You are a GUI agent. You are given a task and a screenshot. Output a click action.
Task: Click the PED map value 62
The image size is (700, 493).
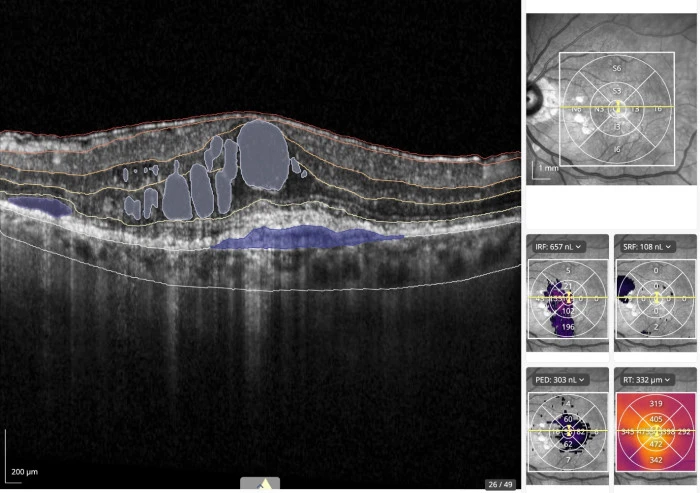(x=568, y=444)
